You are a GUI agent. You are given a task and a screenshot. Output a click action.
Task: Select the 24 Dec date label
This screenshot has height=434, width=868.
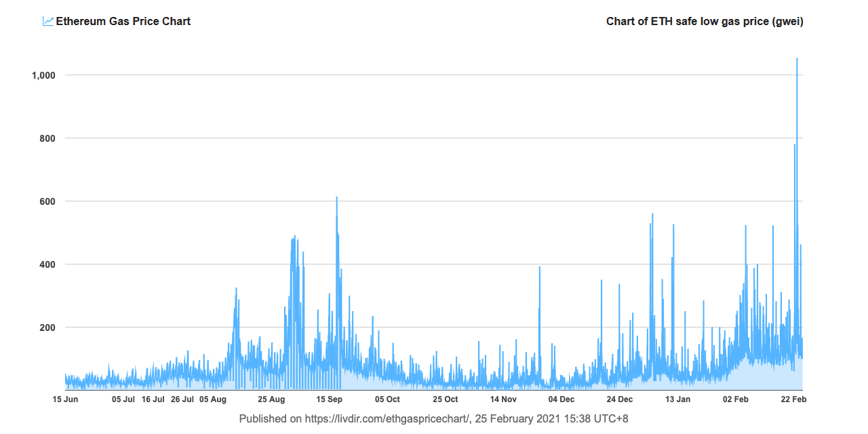[620, 399]
